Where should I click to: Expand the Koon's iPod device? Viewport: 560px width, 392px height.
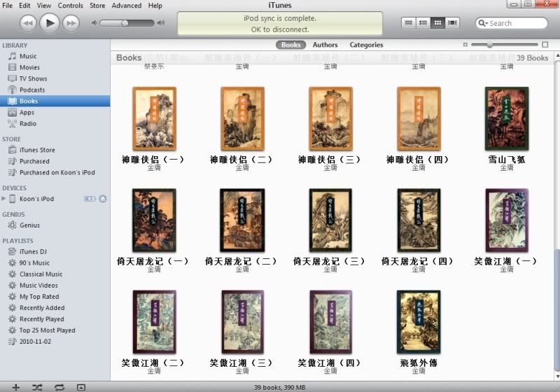click(x=4, y=199)
